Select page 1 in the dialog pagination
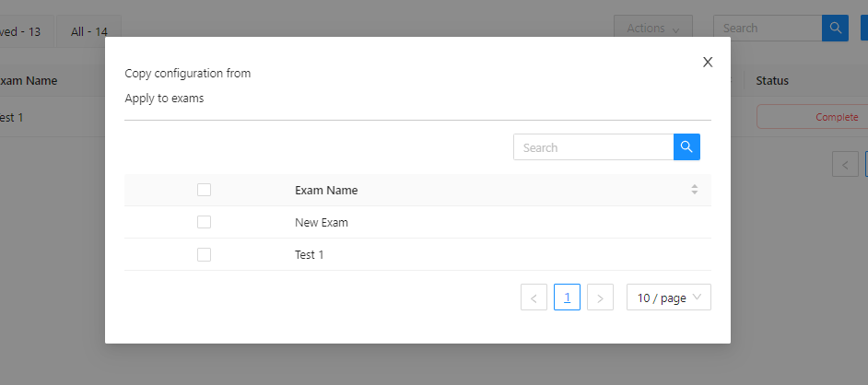Screen dimensions: 868x385 tap(567, 297)
